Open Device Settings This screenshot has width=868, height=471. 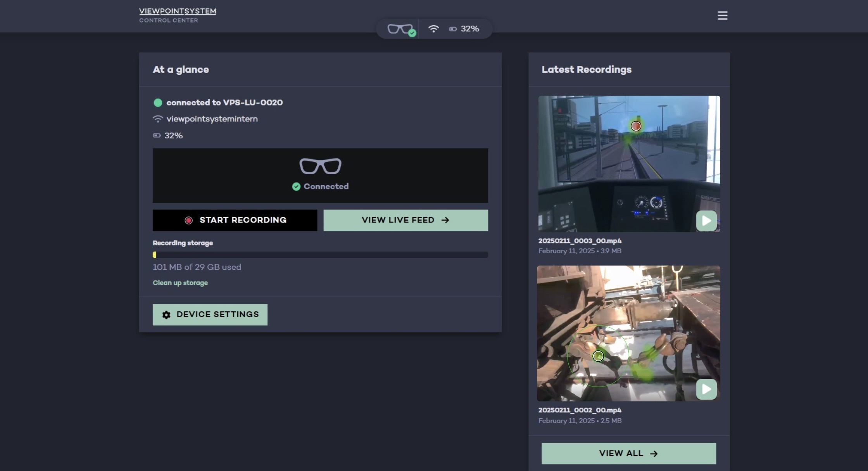pos(210,314)
